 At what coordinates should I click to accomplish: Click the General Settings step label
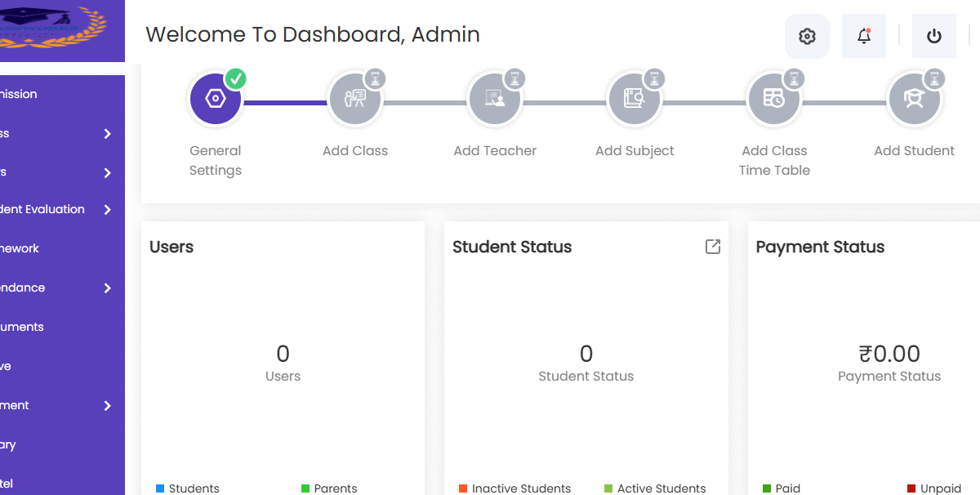tap(216, 160)
